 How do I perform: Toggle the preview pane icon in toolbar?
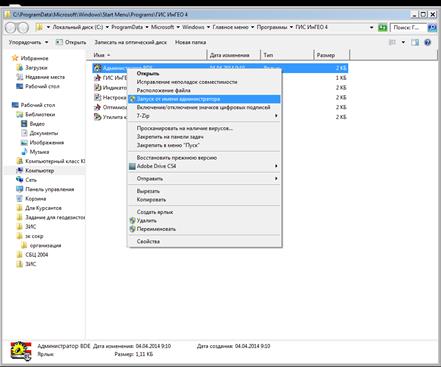click(x=415, y=42)
